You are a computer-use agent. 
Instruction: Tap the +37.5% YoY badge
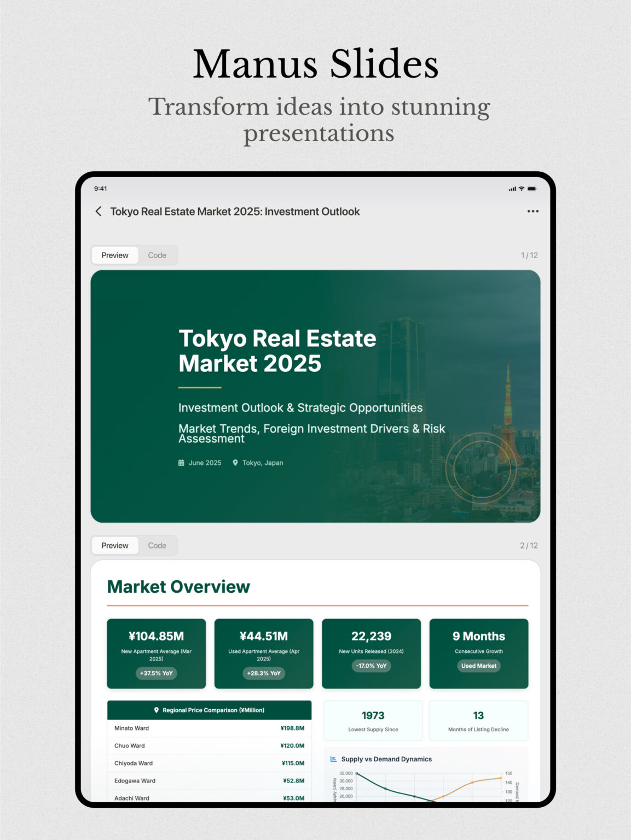tap(156, 673)
